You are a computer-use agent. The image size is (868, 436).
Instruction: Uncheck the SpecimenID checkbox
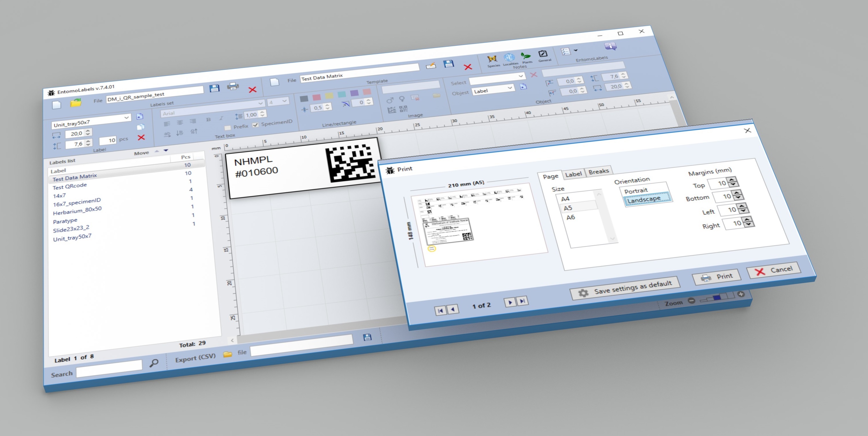pyautogui.click(x=255, y=125)
